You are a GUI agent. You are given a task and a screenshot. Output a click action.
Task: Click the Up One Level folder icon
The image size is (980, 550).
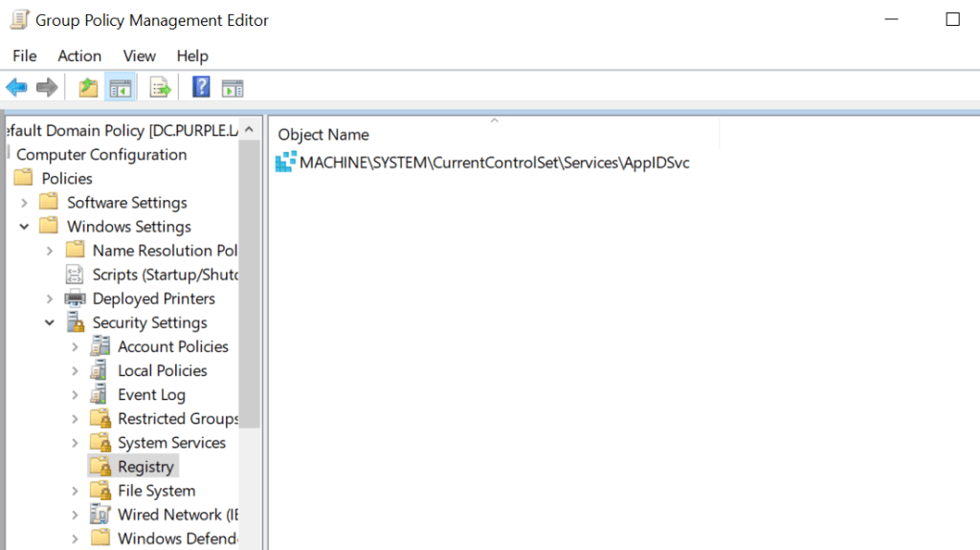point(88,88)
